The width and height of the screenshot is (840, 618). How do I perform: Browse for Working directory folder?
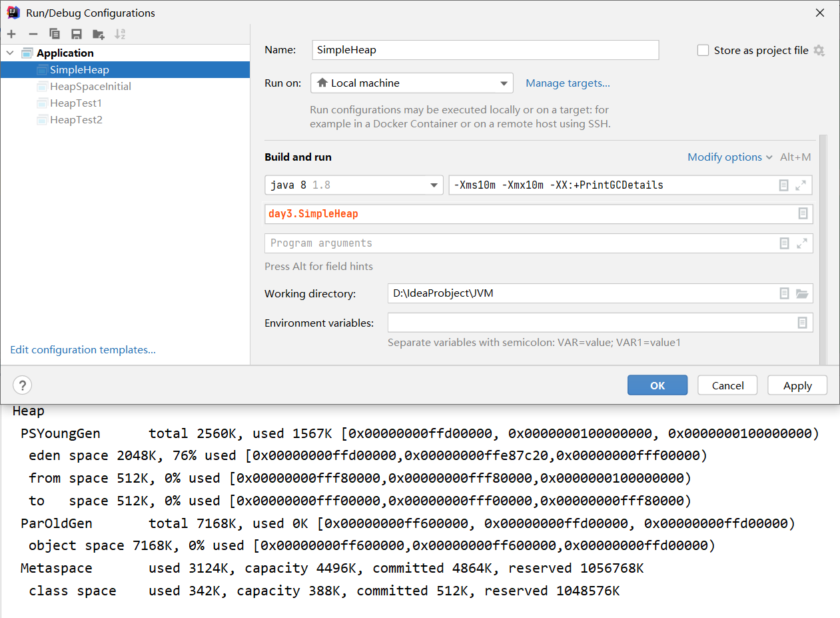coord(801,293)
